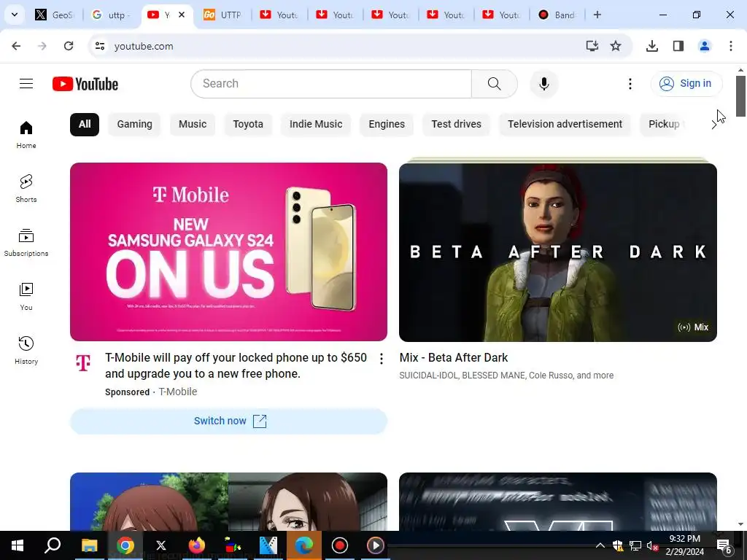The width and height of the screenshot is (747, 560).
Task: Open the YouTube hamburger guide menu
Action: 26,84
